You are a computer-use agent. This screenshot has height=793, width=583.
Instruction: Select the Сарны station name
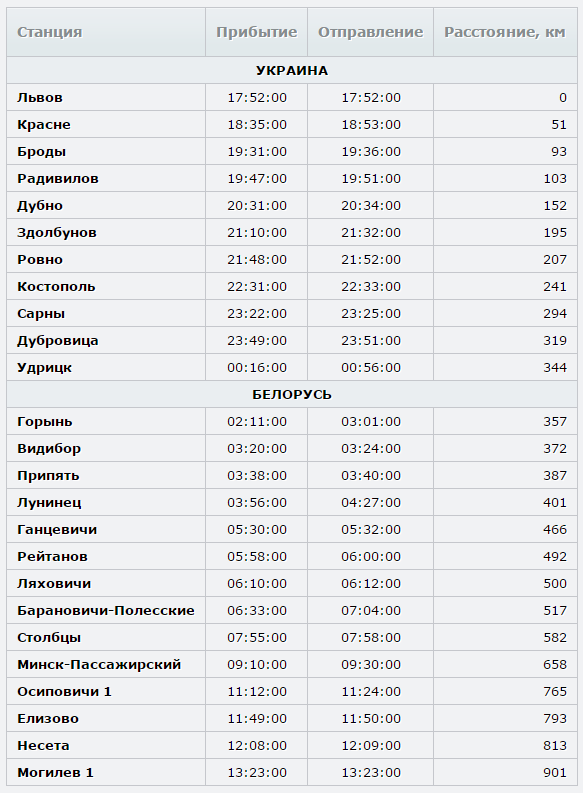pyautogui.click(x=41, y=314)
